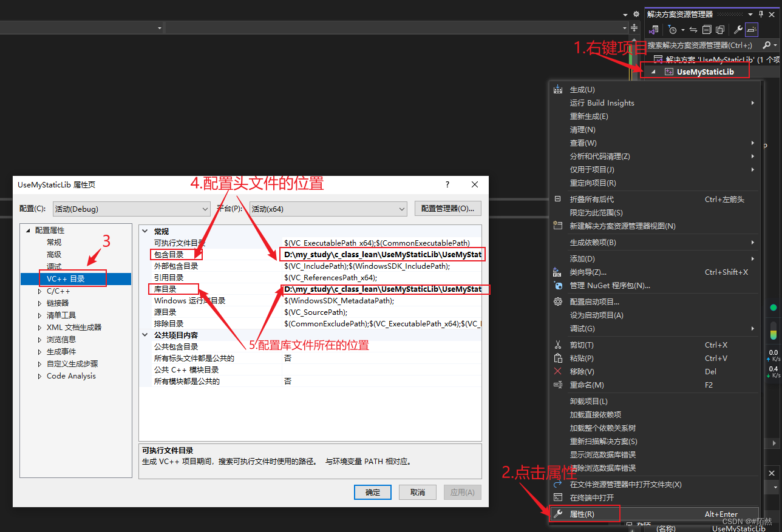Select 清理(N) in the context menu
Viewport: 782px width, 532px height.
coord(654,130)
